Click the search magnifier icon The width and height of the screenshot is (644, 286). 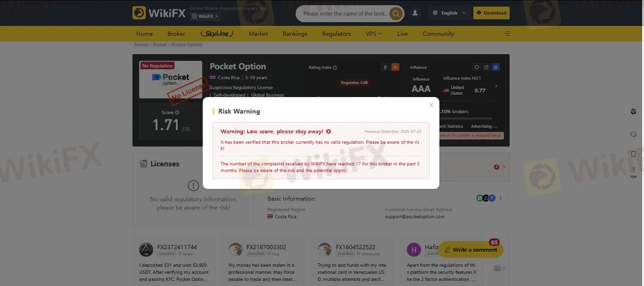pos(396,14)
